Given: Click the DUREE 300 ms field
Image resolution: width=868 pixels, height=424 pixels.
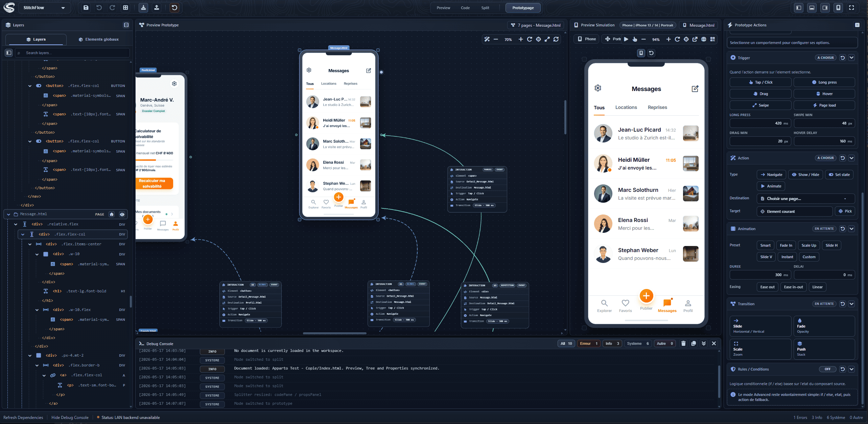Looking at the screenshot, I should point(760,275).
